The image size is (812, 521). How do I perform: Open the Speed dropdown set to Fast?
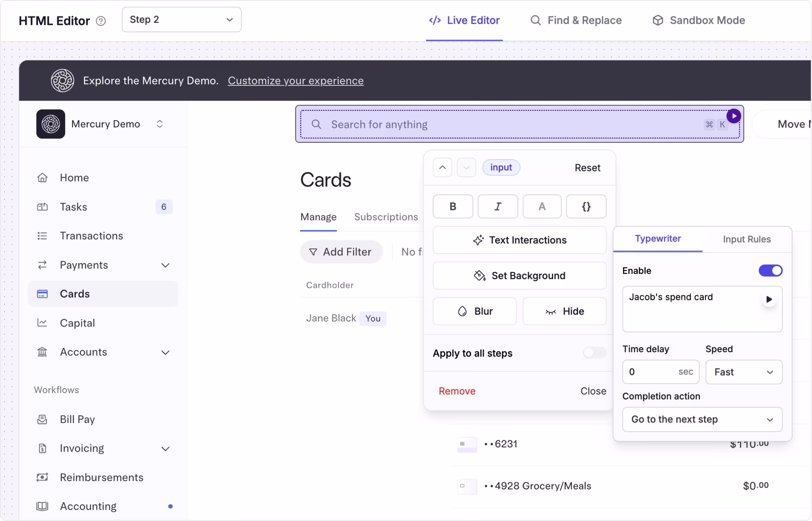tap(743, 372)
